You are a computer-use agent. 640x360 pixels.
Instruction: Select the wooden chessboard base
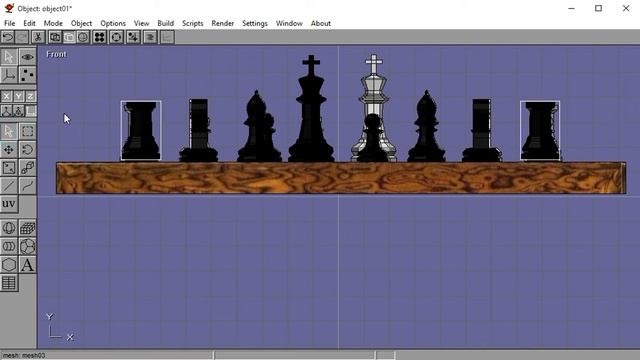tap(341, 178)
